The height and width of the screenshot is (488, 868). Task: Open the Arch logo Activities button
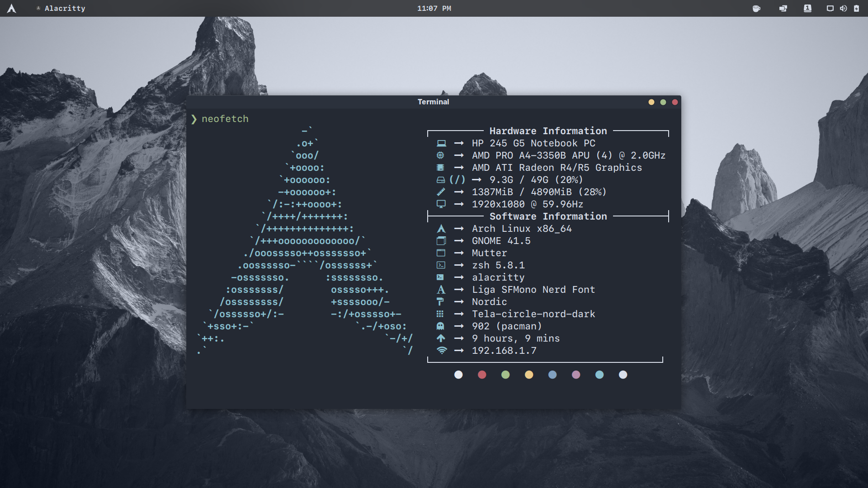pos(12,8)
